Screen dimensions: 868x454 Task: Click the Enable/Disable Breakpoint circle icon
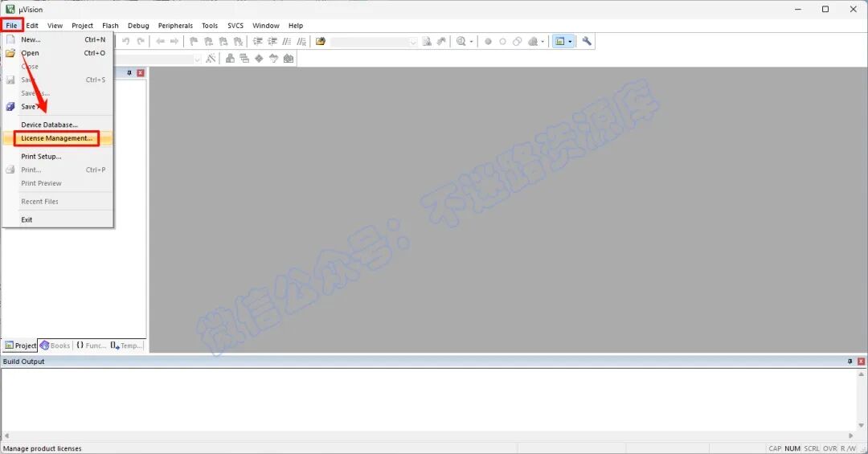tap(502, 42)
